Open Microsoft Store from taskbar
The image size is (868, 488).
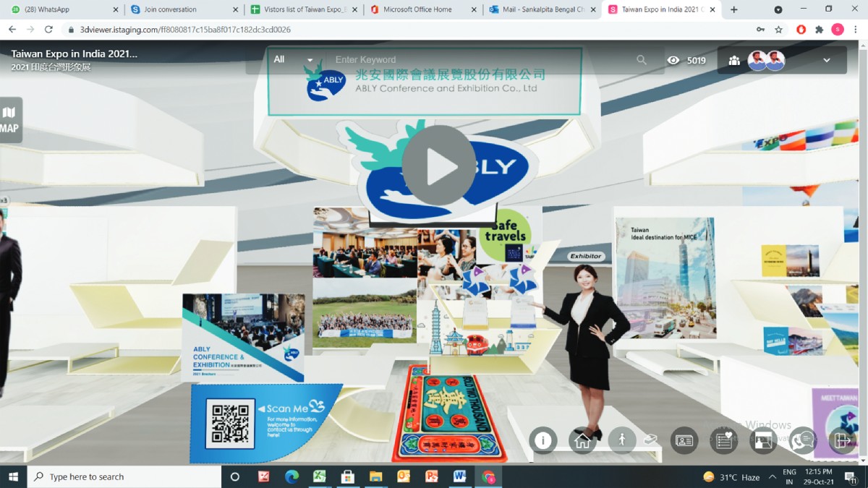tap(347, 476)
